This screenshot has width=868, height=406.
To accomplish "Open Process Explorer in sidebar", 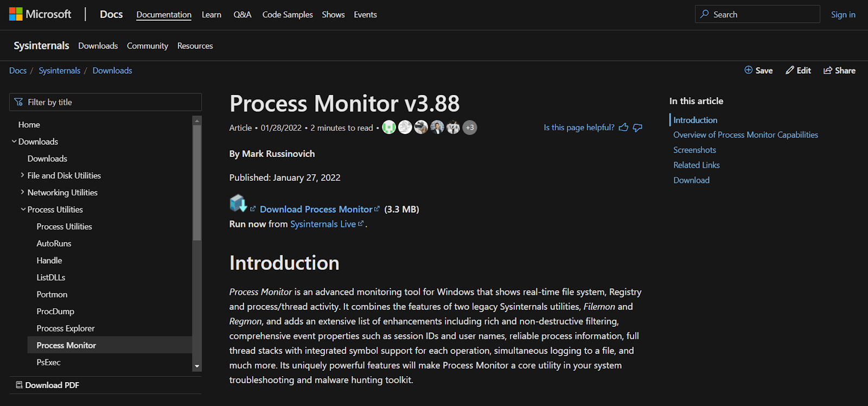I will coord(66,328).
